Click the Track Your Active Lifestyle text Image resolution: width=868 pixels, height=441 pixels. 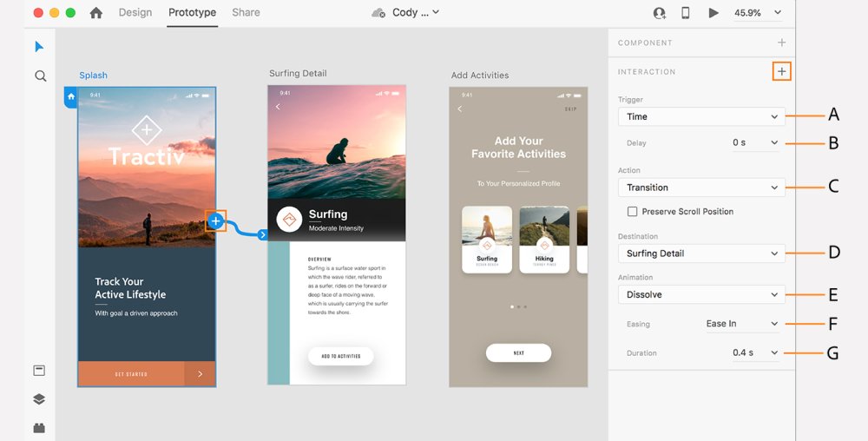click(x=130, y=287)
